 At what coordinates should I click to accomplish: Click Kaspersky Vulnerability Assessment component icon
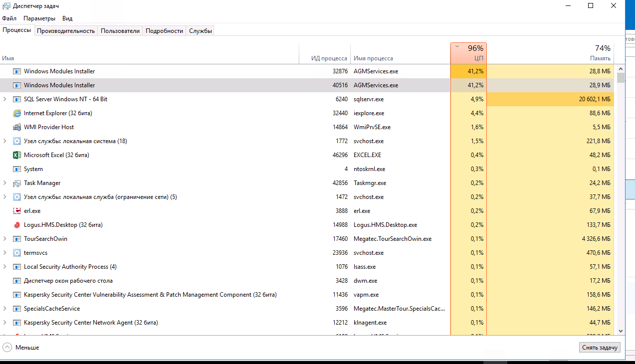pos(17,295)
